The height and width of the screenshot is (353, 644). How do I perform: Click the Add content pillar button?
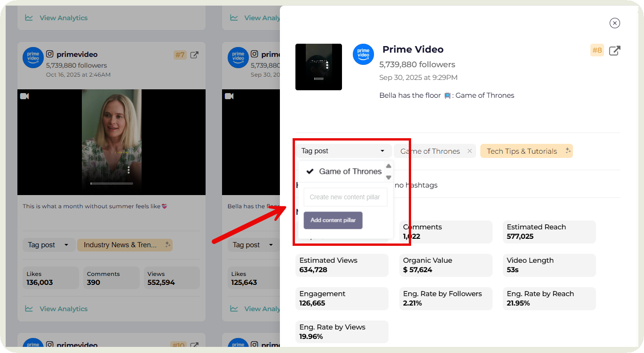click(x=333, y=220)
